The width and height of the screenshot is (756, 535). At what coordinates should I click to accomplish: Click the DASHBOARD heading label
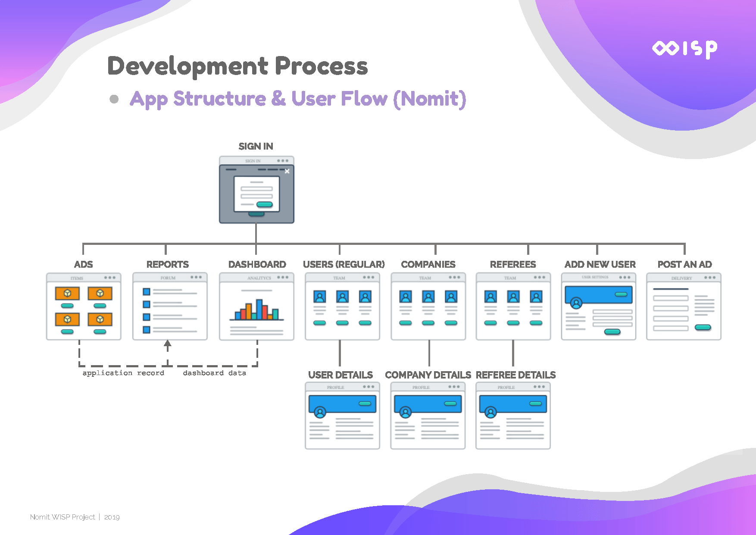point(257,264)
